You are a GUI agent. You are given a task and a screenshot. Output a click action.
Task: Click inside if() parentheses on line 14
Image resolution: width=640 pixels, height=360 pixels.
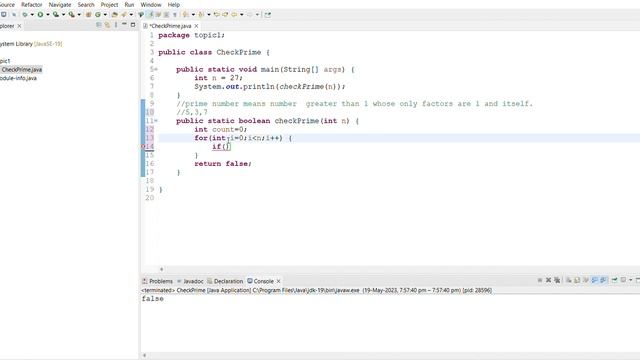(227, 147)
